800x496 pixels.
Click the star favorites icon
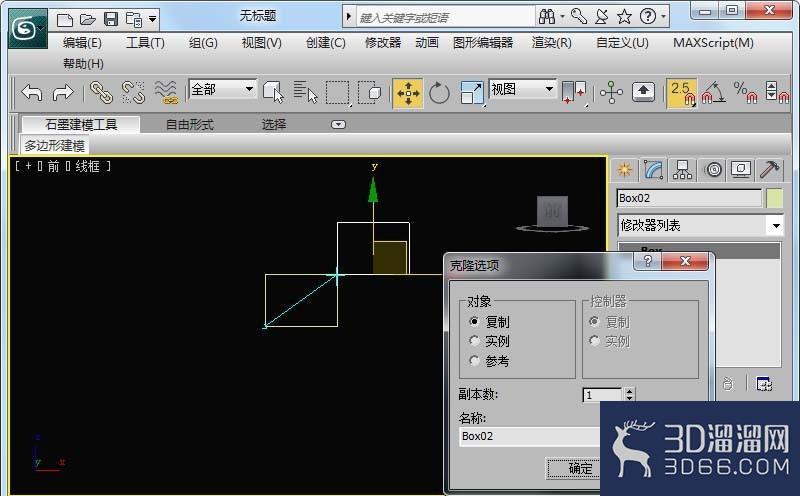624,17
